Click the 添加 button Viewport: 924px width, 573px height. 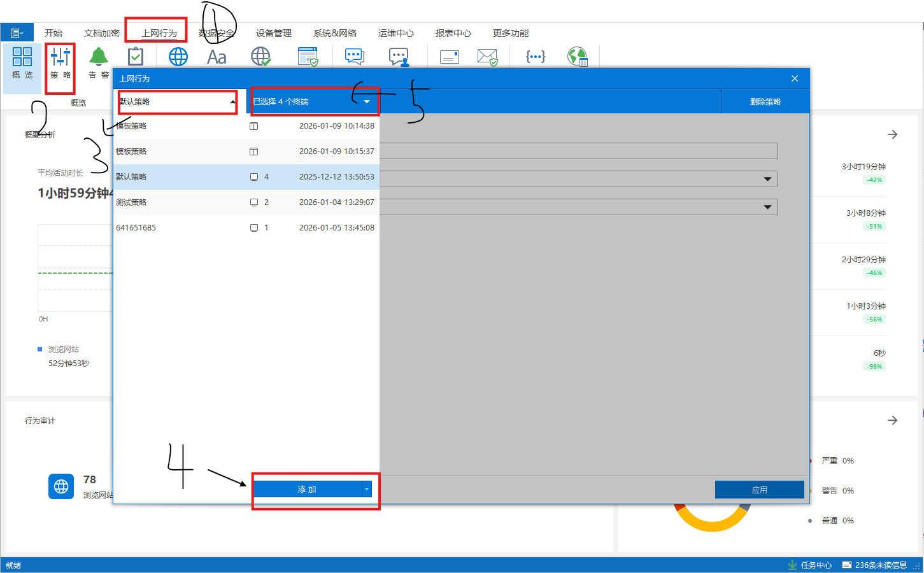(307, 489)
